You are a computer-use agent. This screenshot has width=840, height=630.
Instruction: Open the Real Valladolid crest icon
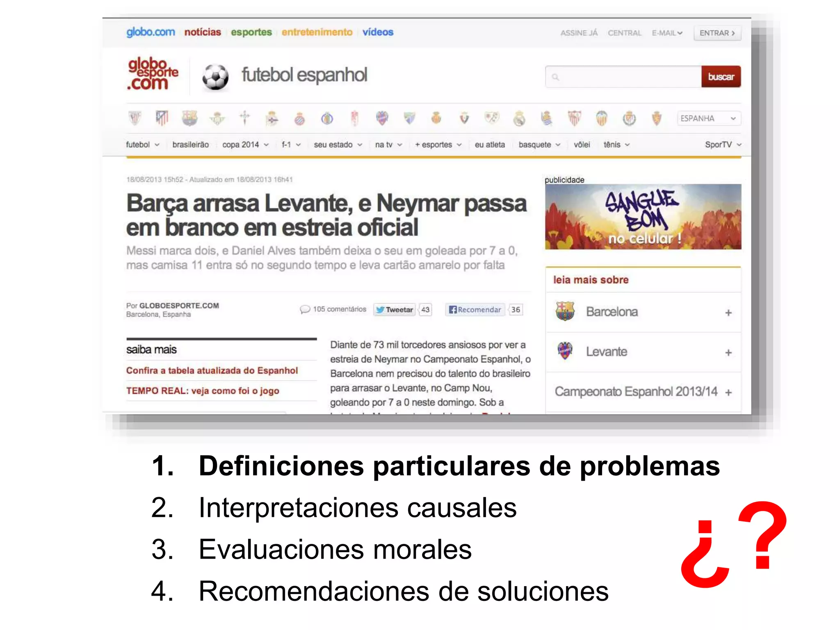tap(629, 119)
